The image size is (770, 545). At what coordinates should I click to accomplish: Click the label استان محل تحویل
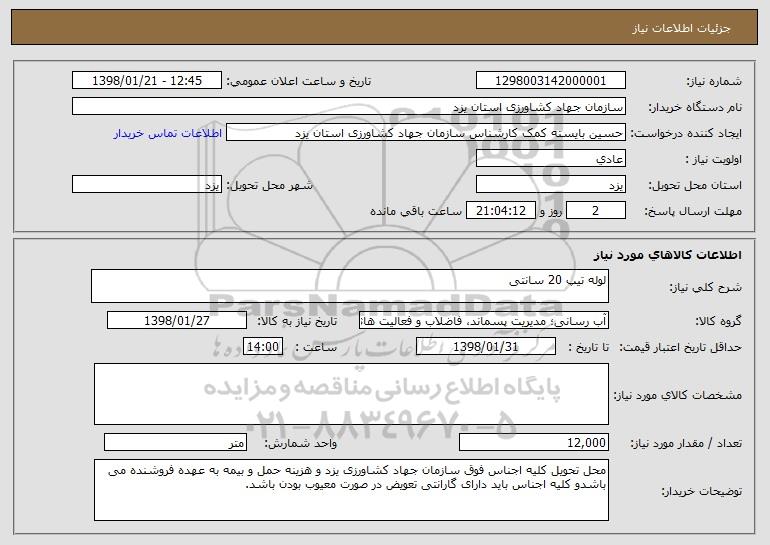pos(695,185)
